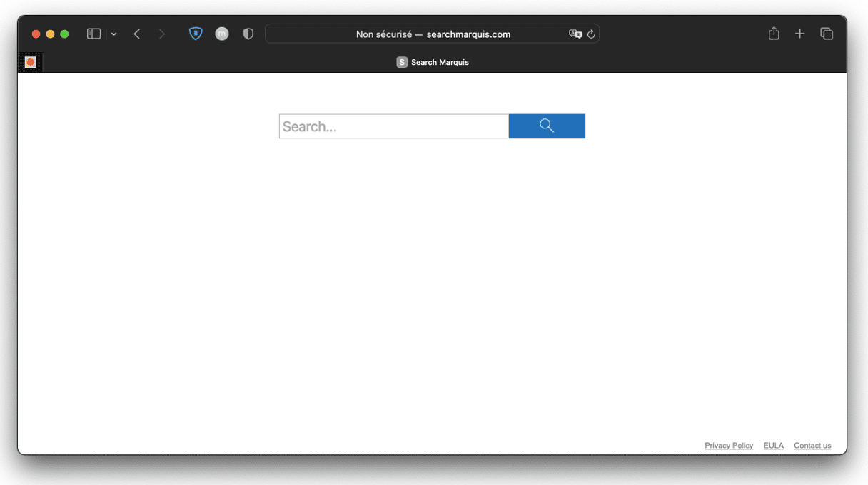This screenshot has width=868, height=485.
Task: Select the Search Marquis tab
Action: 433,63
